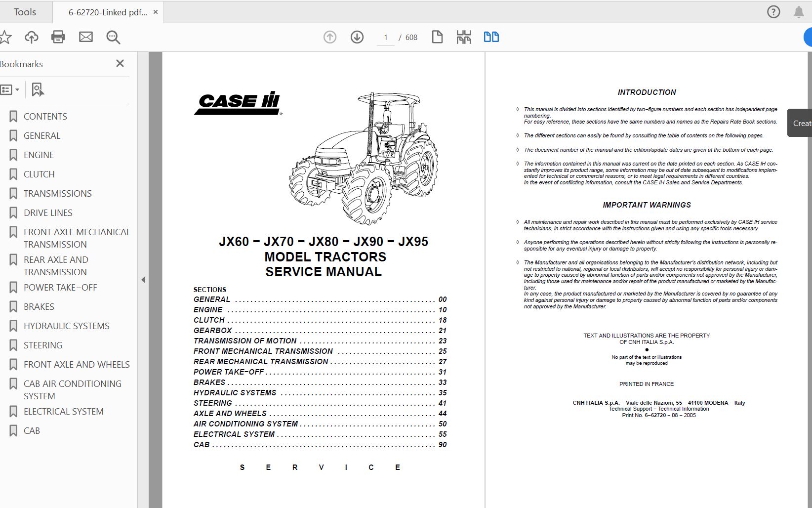Click AIR CONDITIONING SYSTEM section 50 link
This screenshot has height=508, width=812.
click(x=320, y=424)
